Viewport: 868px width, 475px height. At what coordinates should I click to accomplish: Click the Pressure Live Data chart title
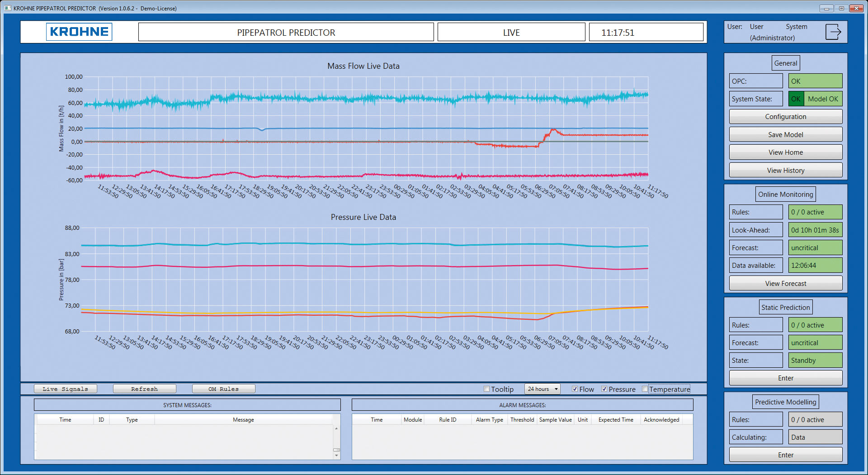(363, 217)
